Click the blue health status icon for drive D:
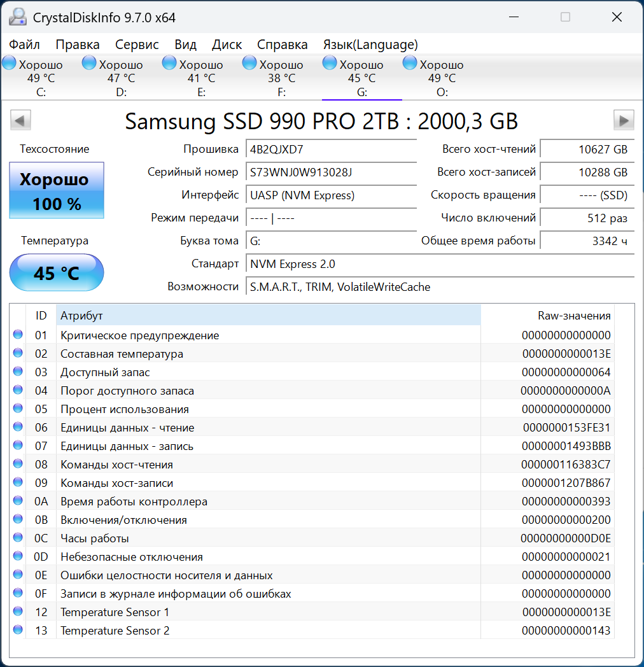This screenshot has height=667, width=644. click(x=88, y=62)
